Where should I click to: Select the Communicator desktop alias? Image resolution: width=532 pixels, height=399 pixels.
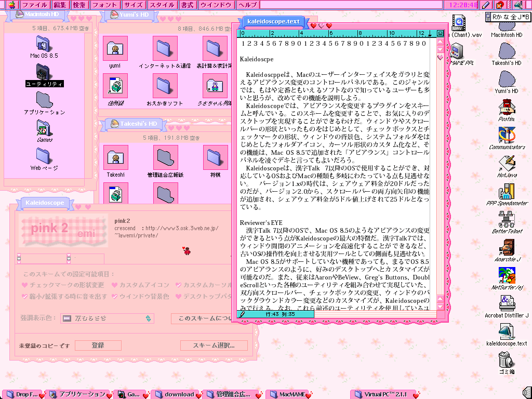pyautogui.click(x=507, y=135)
